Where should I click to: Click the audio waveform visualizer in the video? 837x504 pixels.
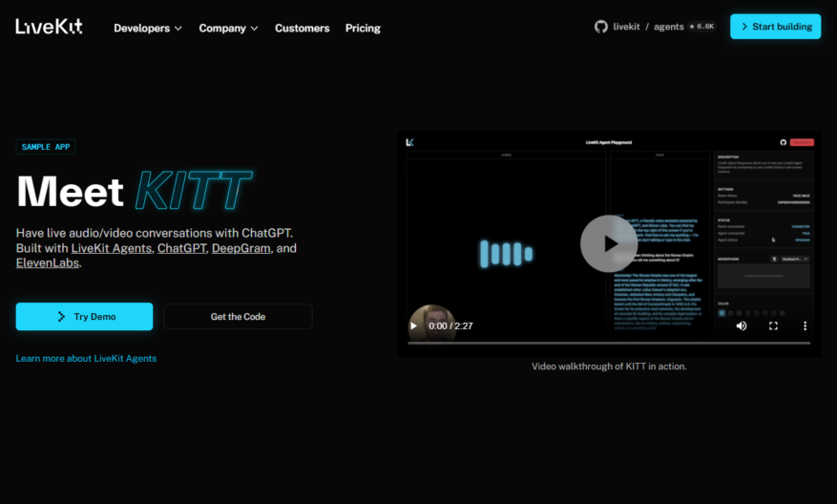click(x=506, y=254)
